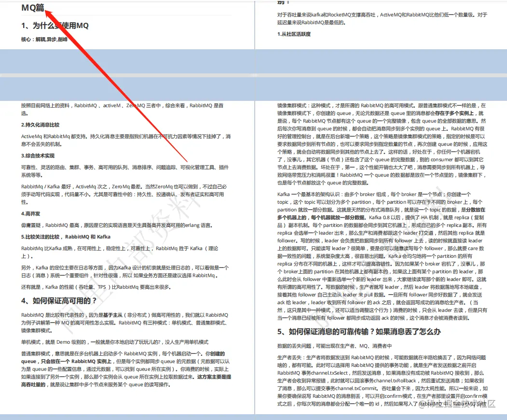Click the paragraph starting '按照目前网络上的资料'
The width and height of the screenshot is (507, 420).
pyautogui.click(x=122, y=110)
